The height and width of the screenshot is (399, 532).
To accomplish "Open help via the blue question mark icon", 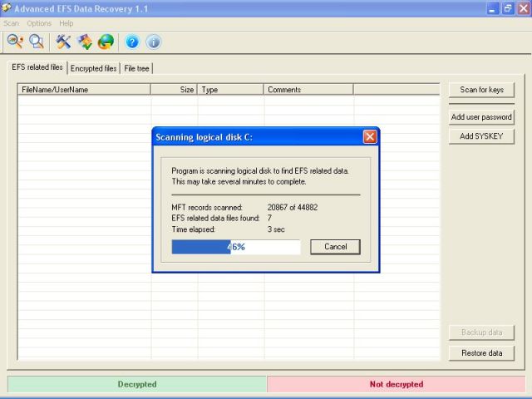I will (x=132, y=42).
